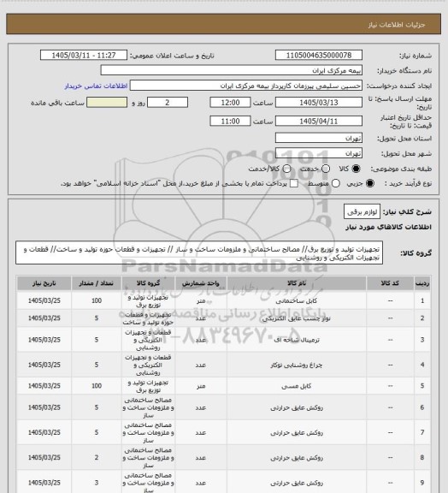448x493 pixels.
Task: Click quantity 3 in row 9
Action: pyautogui.click(x=97, y=483)
